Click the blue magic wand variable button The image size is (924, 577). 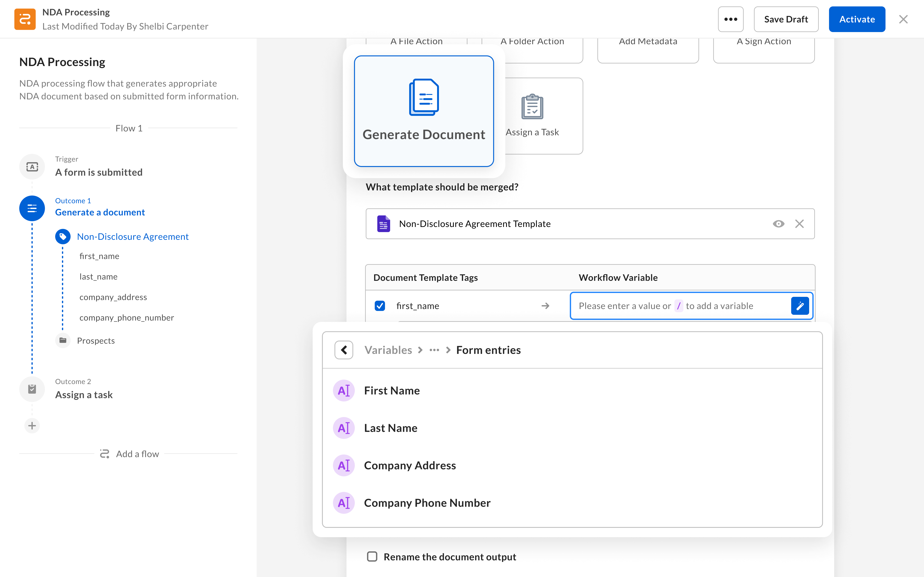[x=800, y=306]
